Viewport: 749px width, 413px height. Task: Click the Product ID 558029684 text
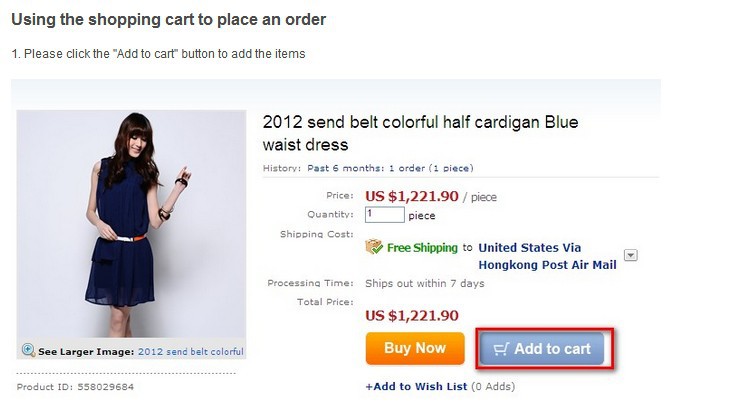point(75,386)
